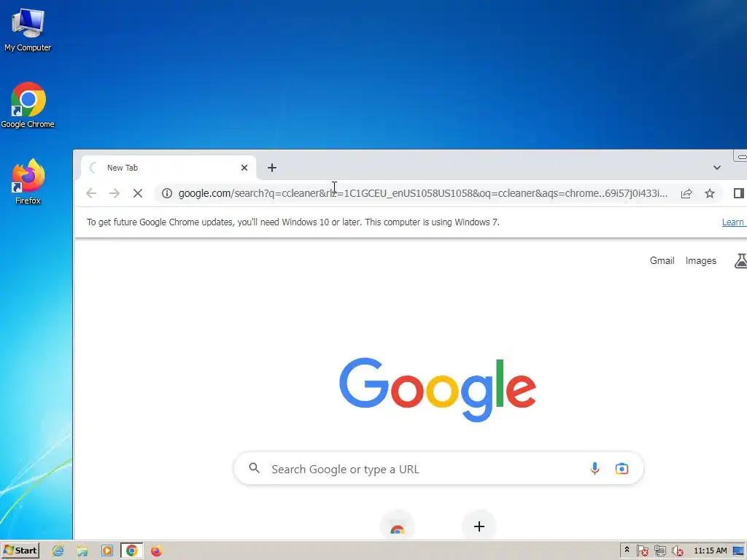Viewport: 747px width, 560px height.
Task: Open Search Labs flask icon
Action: pyautogui.click(x=741, y=260)
